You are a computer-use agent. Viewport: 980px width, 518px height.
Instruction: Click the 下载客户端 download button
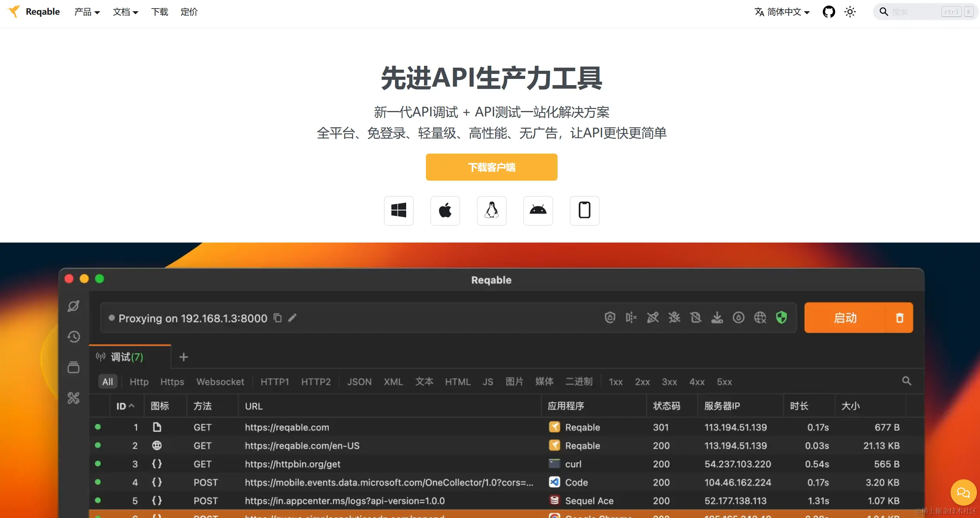(491, 167)
